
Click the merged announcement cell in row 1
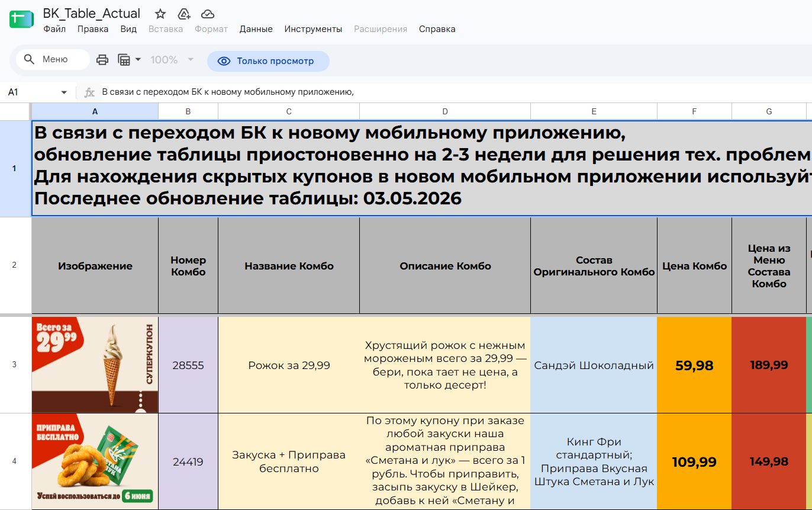pos(421,168)
